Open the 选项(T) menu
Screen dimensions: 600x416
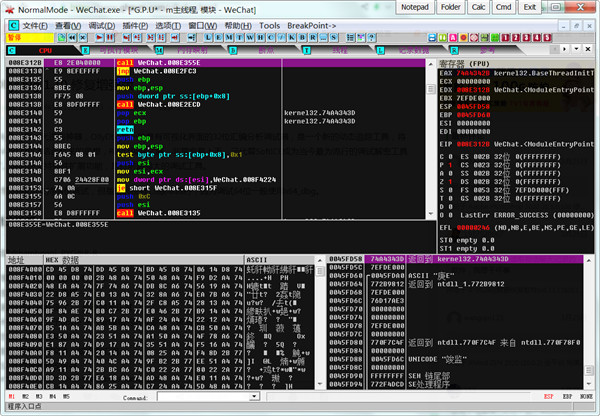point(168,26)
